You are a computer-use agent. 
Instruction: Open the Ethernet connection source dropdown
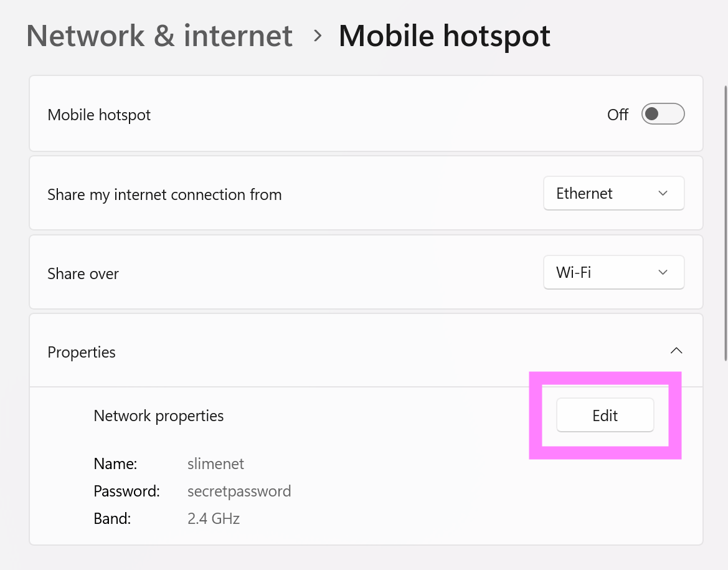click(x=613, y=193)
